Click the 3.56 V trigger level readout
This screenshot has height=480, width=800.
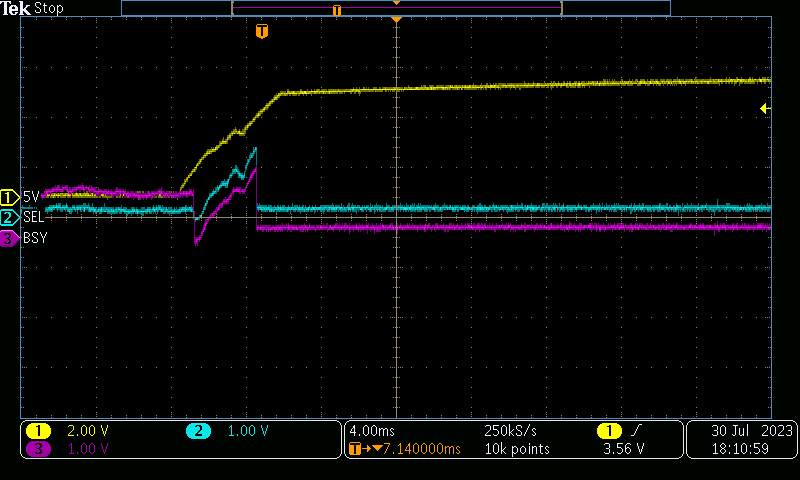[623, 449]
